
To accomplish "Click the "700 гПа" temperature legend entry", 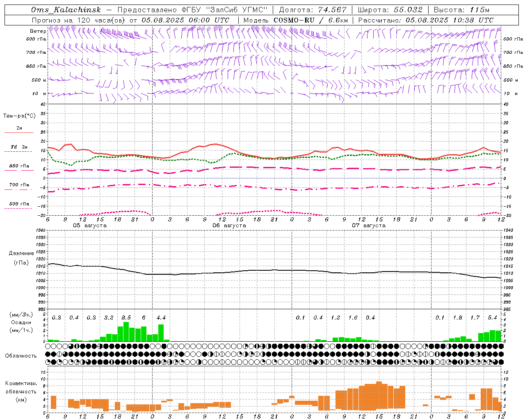I will [19, 185].
